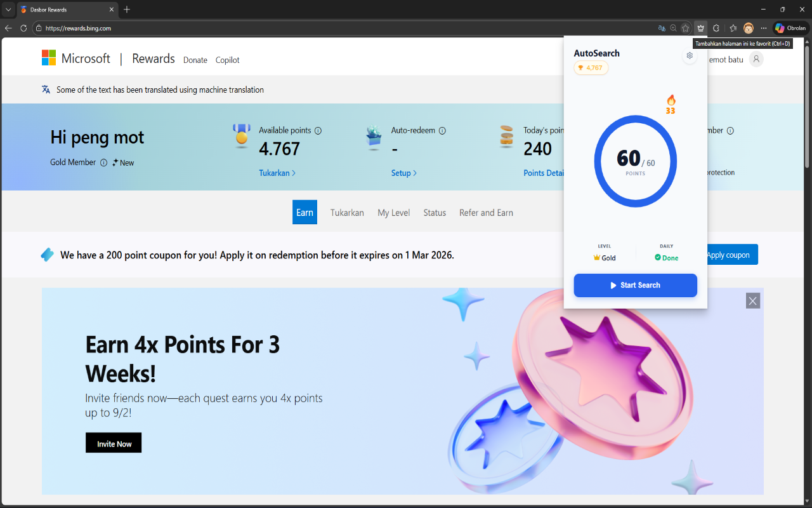Click the 60/60 points progress ring

[636, 161]
